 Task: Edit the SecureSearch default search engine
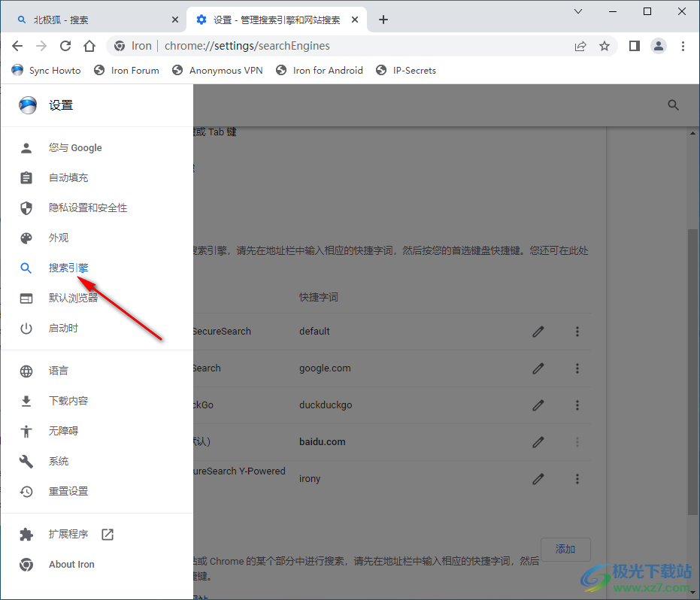(538, 332)
